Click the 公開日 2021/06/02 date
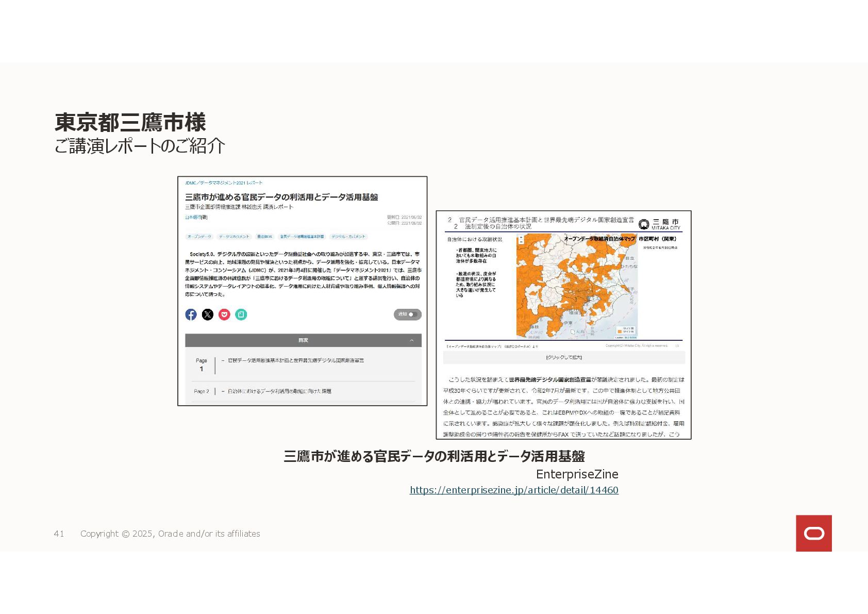Image resolution: width=868 pixels, height=614 pixels. point(404,223)
